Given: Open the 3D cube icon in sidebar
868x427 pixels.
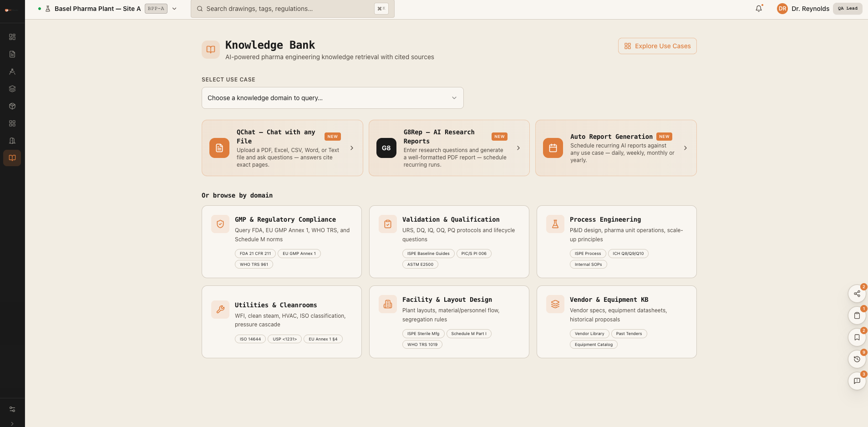Looking at the screenshot, I should click(12, 106).
